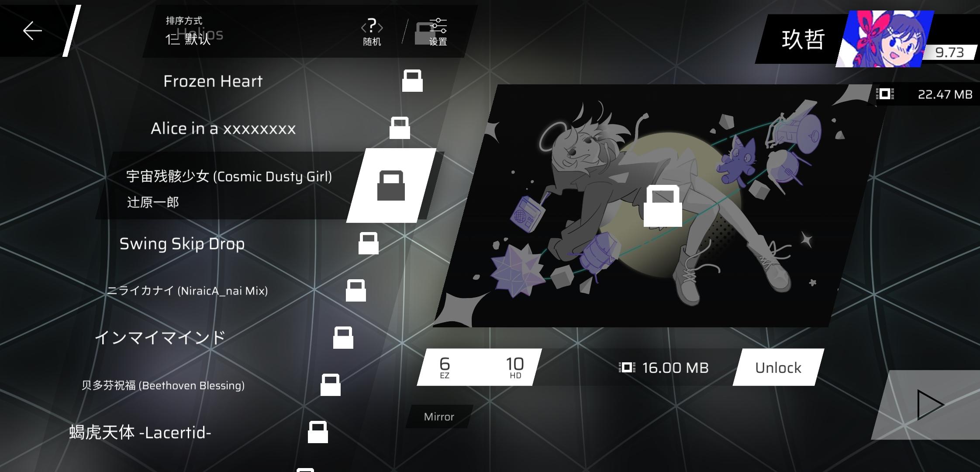Click lock icon next to Swing Skip Drop
This screenshot has width=980, height=472.
[368, 243]
